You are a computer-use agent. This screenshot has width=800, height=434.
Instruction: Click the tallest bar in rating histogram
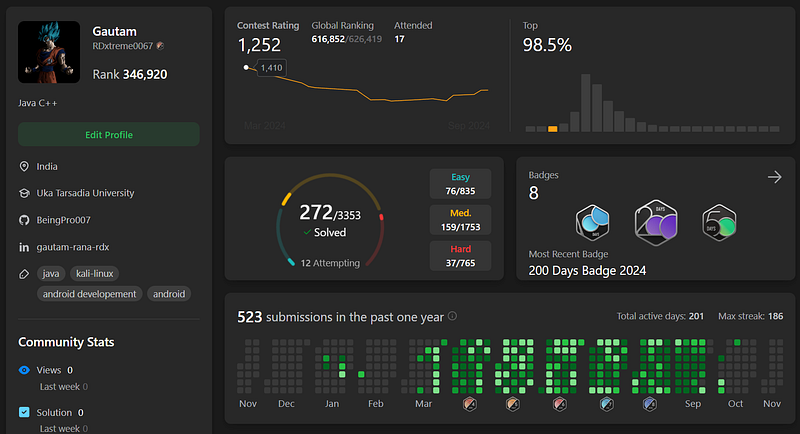586,103
